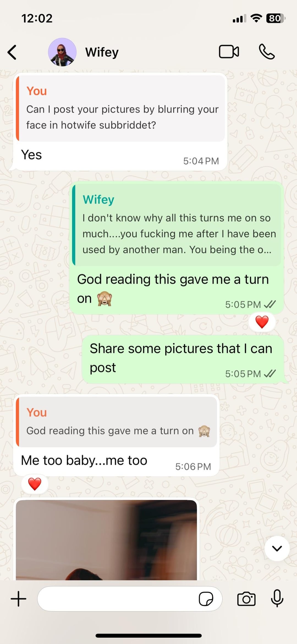297x644 pixels.
Task: Focus the message text input field
Action: click(118, 599)
